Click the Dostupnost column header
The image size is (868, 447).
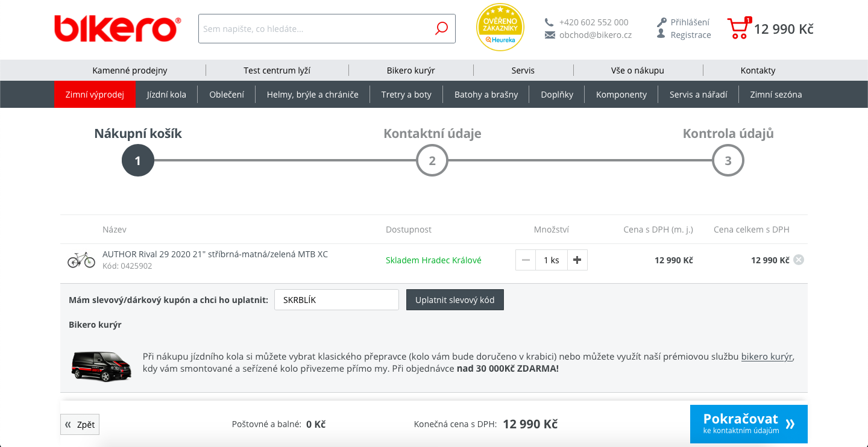point(409,230)
